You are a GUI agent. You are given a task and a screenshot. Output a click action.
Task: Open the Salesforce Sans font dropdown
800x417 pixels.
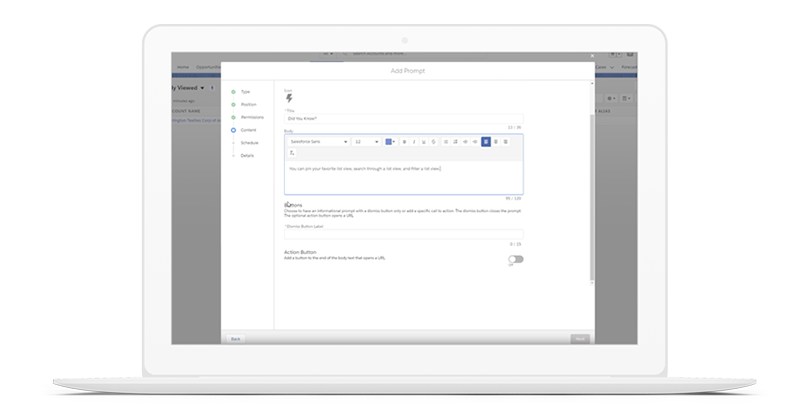[x=316, y=142]
